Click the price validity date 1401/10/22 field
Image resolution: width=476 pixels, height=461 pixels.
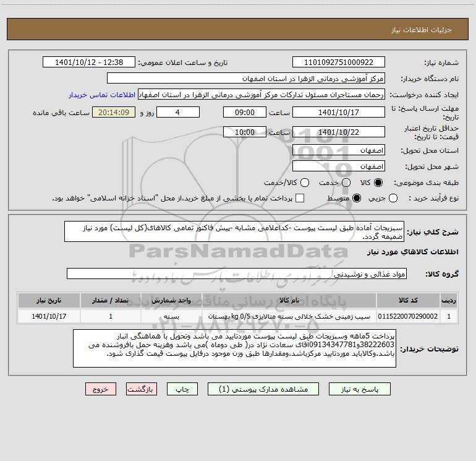[x=339, y=132]
